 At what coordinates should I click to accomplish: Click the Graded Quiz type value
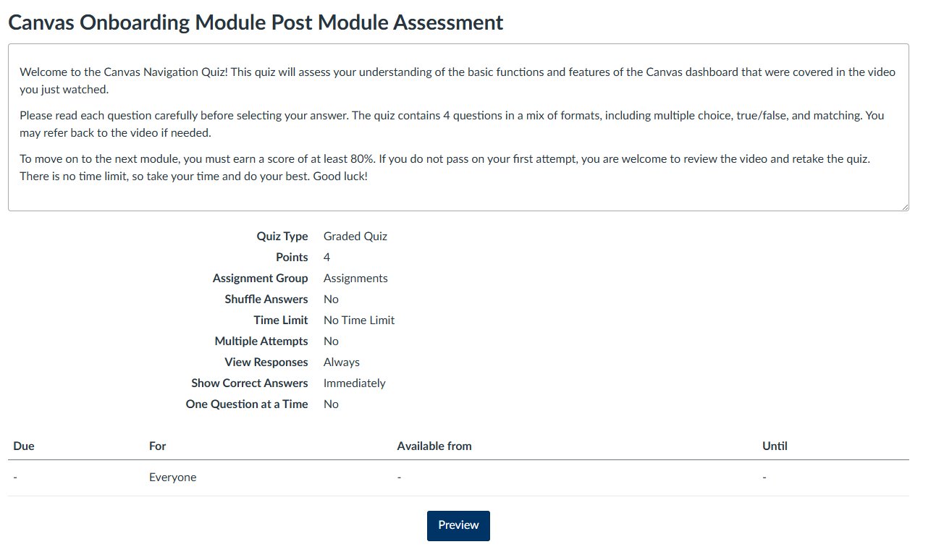click(355, 236)
